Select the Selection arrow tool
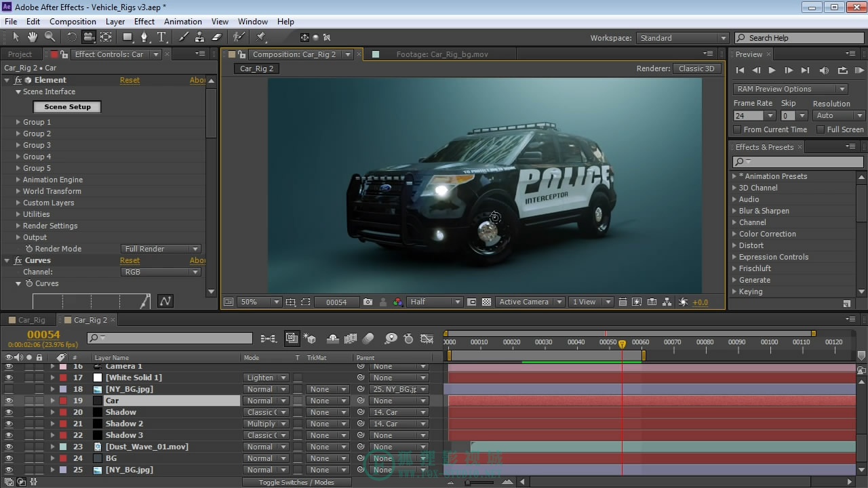Screen dimensions: 868x488 (x=16, y=37)
